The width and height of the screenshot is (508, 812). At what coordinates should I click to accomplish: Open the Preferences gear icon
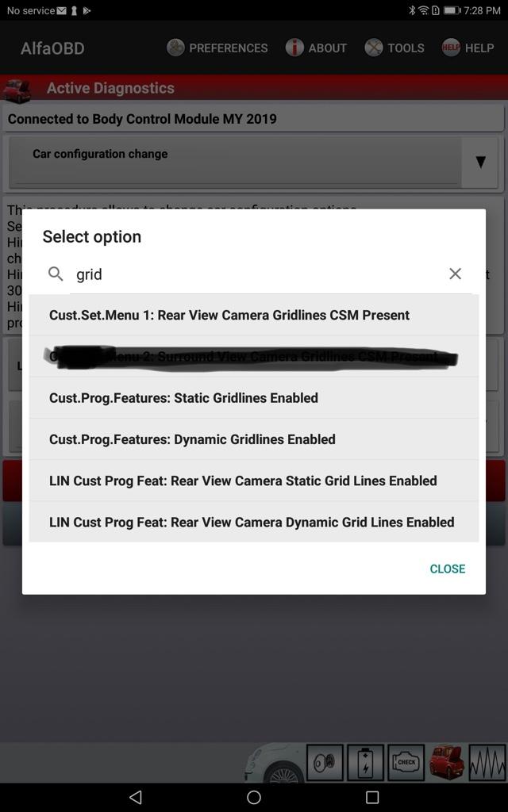(175, 48)
